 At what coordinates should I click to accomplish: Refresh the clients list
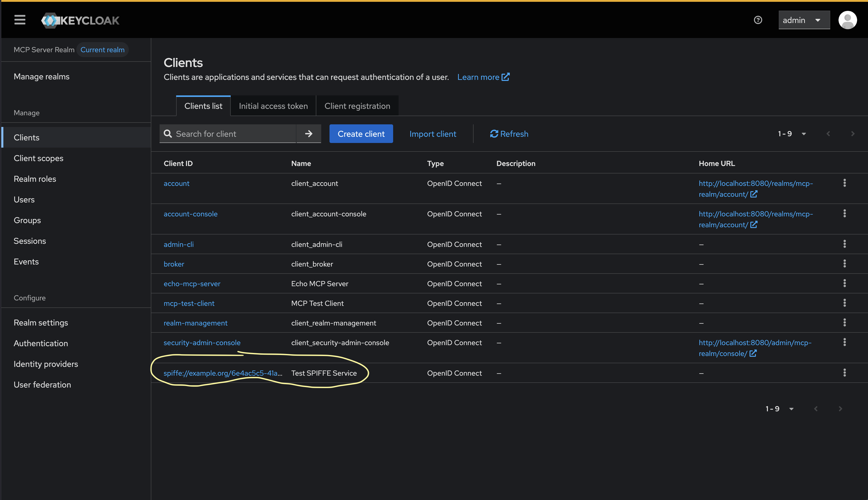pyautogui.click(x=509, y=134)
